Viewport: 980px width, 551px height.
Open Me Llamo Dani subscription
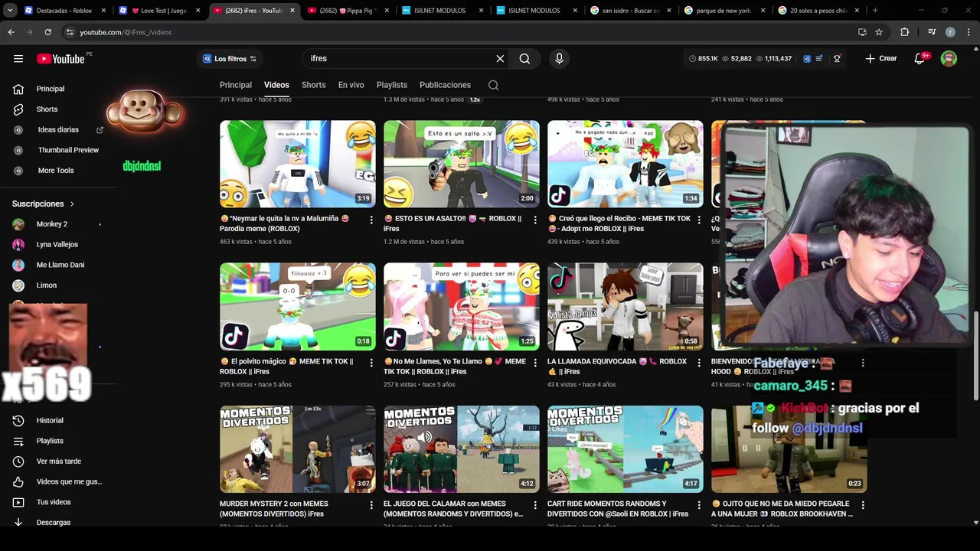tap(60, 265)
